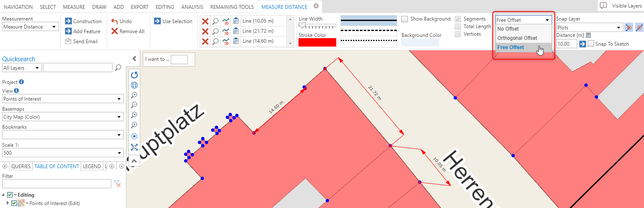The width and height of the screenshot is (644, 208).
Task: Zoom to the Line (14.60 m) measurement
Action: click(215, 41)
